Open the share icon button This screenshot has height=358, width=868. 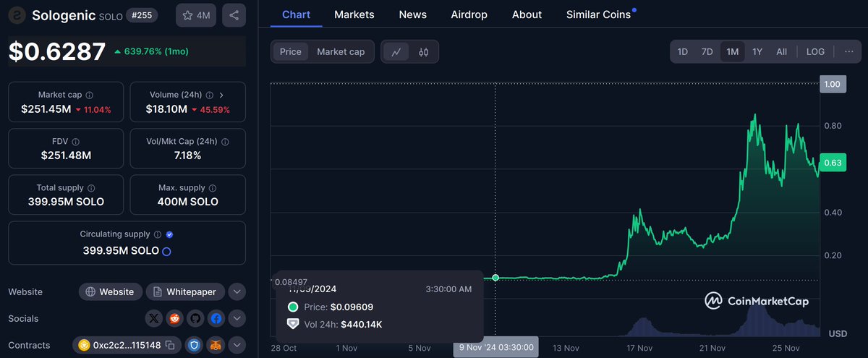pos(234,15)
